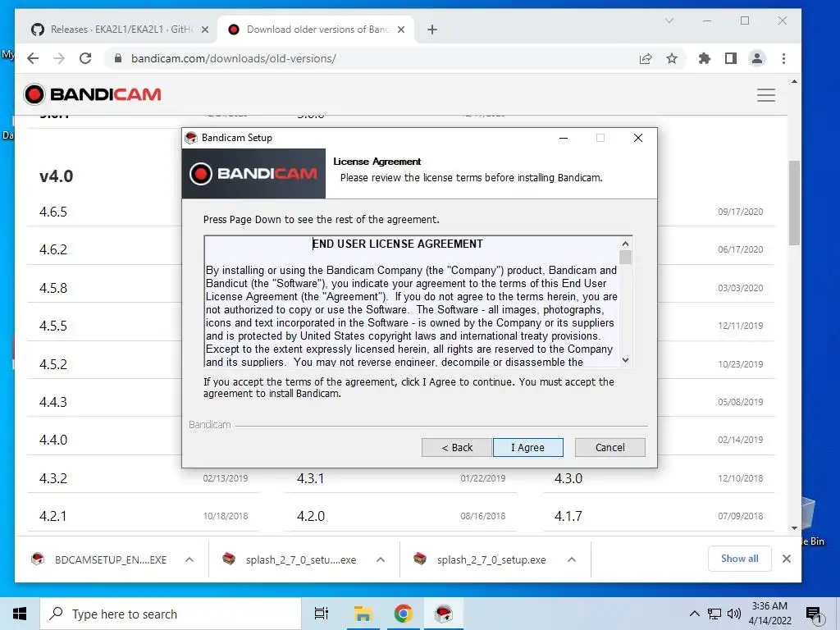Image resolution: width=840 pixels, height=630 pixels.
Task: Open splash_2_7_0_setu....exe download
Action: pyautogui.click(x=290, y=559)
